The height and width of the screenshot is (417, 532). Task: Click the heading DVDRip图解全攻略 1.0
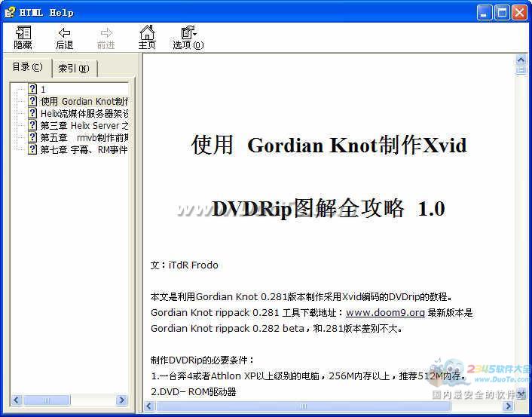pyautogui.click(x=329, y=208)
